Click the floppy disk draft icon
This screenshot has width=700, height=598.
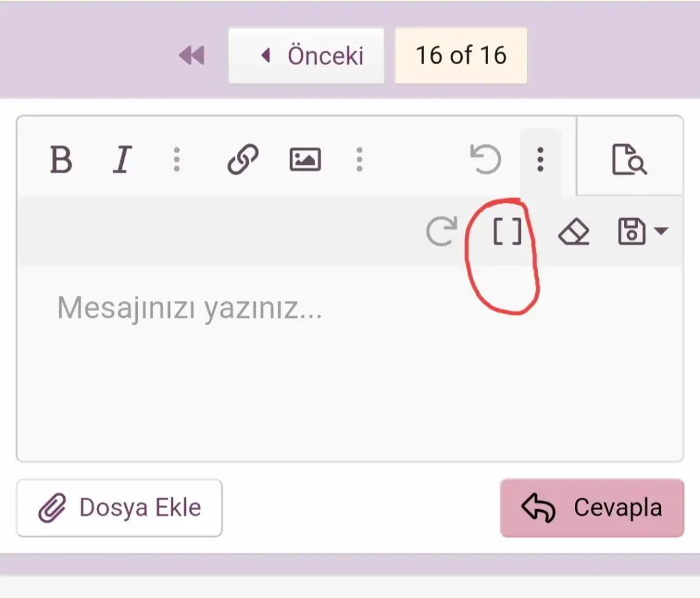click(632, 232)
